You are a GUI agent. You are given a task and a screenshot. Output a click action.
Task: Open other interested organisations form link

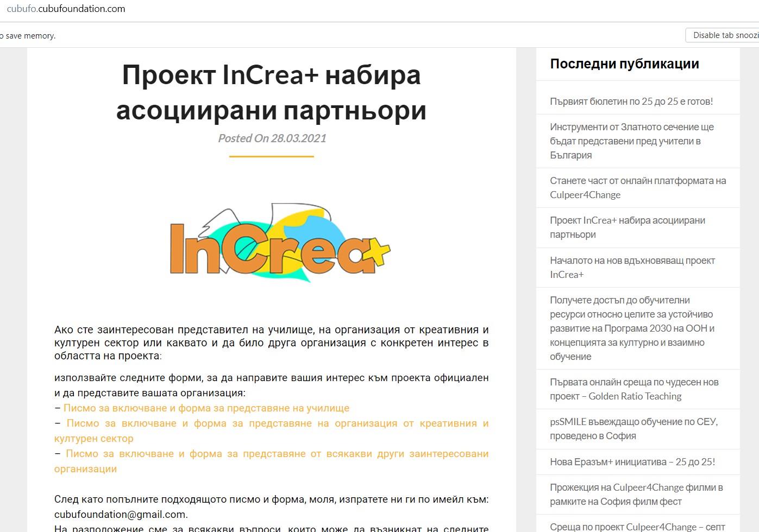(272, 461)
